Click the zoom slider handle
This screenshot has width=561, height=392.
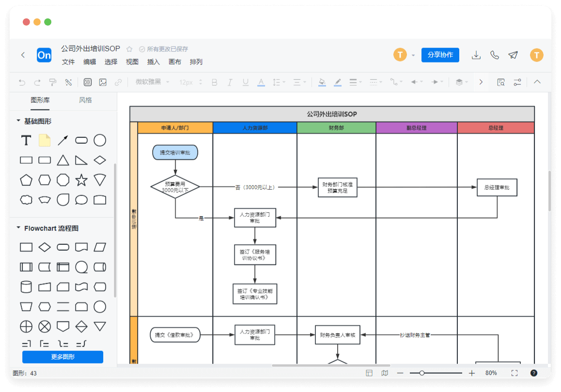click(422, 373)
